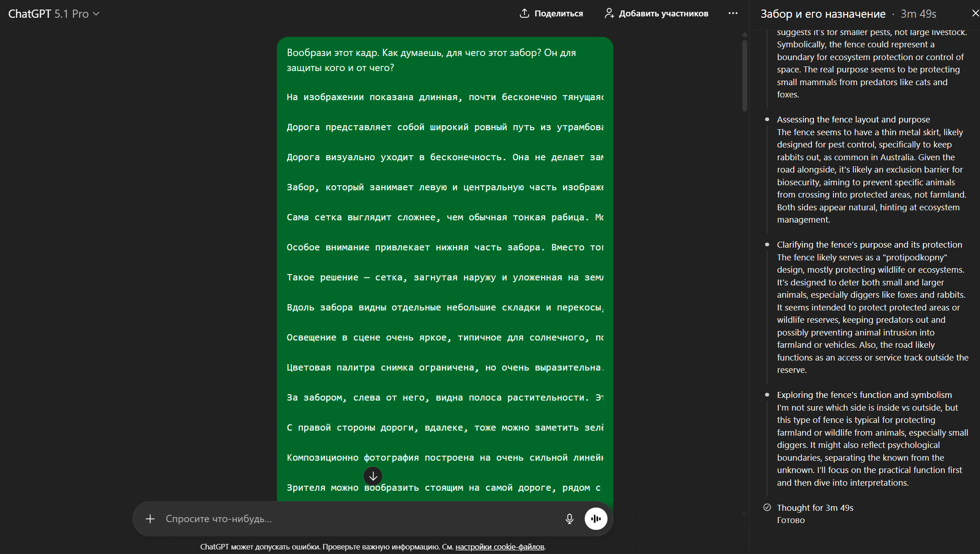
Task: Click the Поделиться share button
Action: click(x=558, y=14)
